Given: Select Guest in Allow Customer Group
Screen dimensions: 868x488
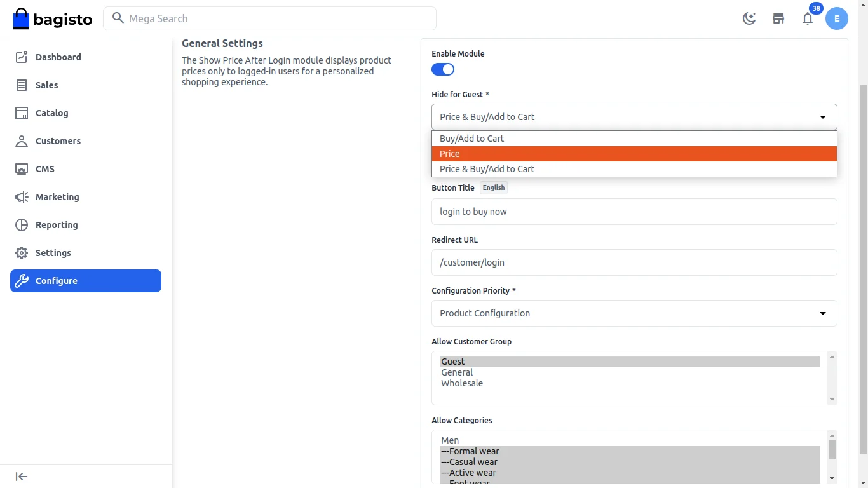Looking at the screenshot, I should 452,361.
